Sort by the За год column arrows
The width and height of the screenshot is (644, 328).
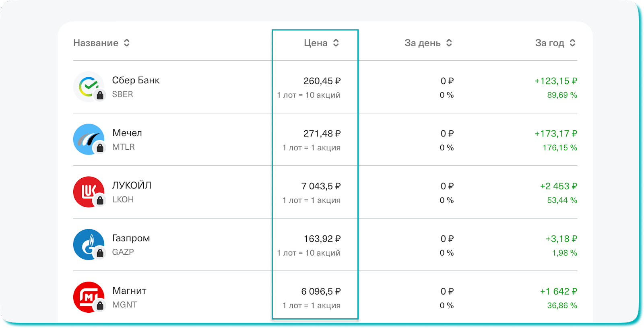[x=572, y=43]
